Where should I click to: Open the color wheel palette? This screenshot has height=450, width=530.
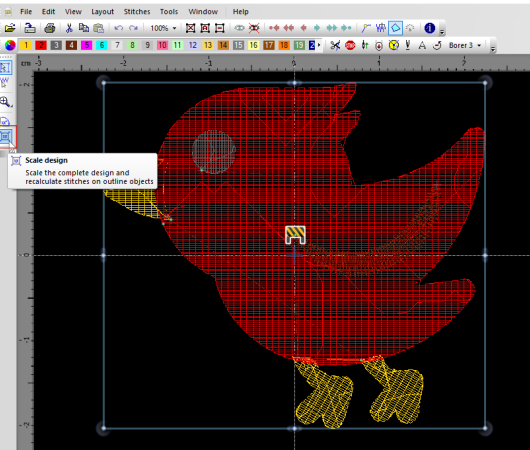(10, 45)
